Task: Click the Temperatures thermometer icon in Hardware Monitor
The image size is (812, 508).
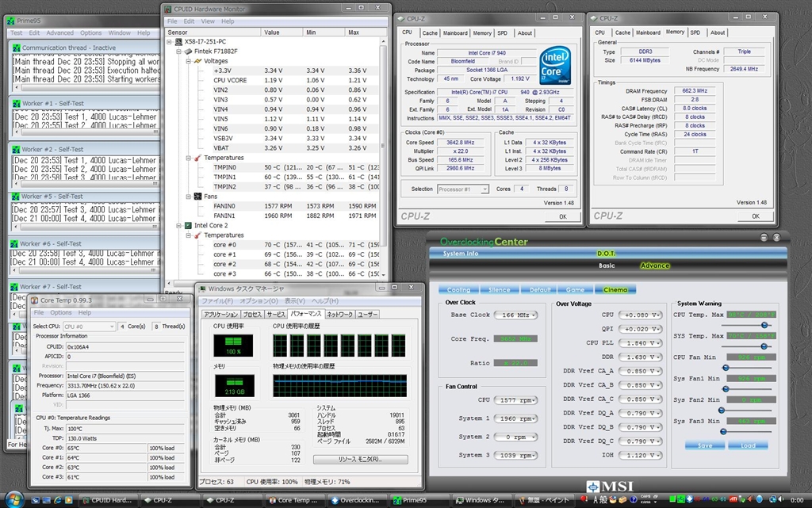Action: click(x=197, y=158)
